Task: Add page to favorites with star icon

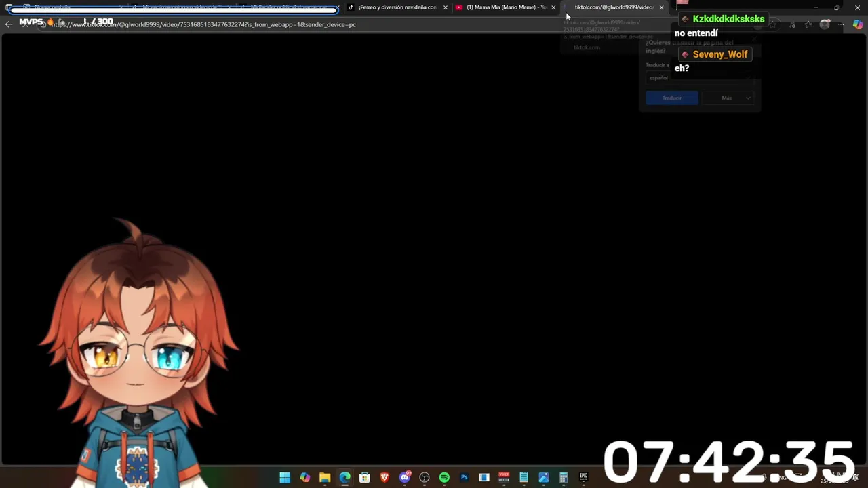Action: [773, 24]
